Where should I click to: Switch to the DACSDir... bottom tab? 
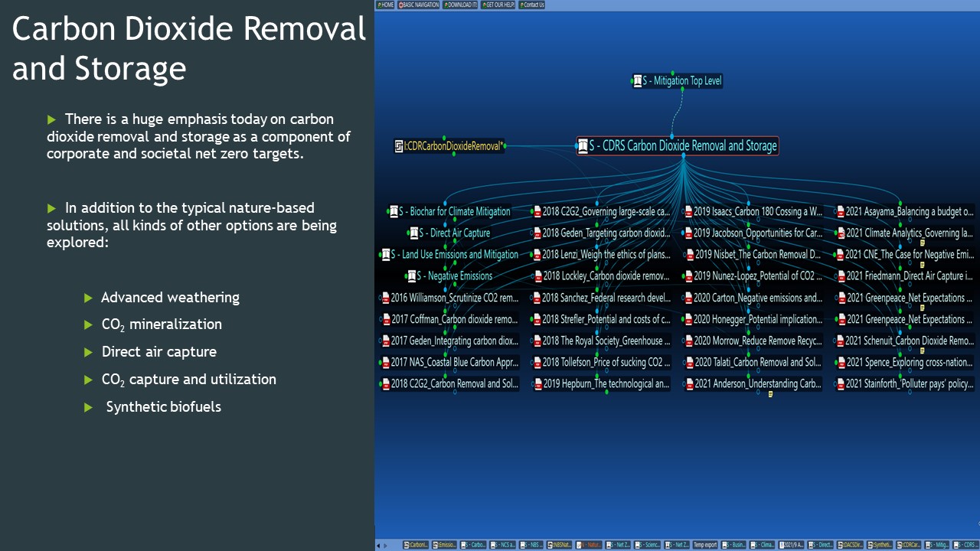851,545
